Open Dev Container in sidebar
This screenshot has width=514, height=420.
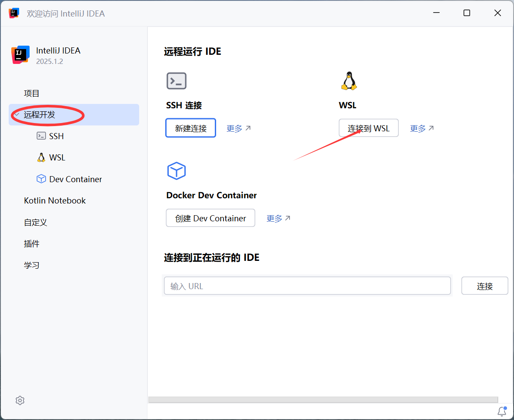tap(75, 179)
